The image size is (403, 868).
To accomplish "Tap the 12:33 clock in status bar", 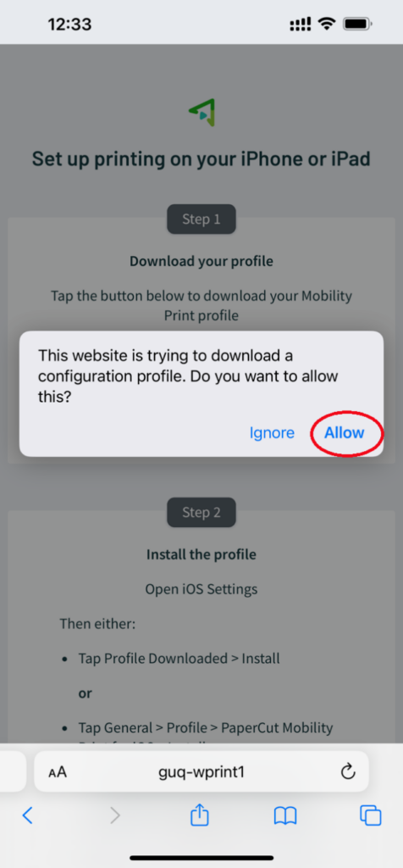I will click(69, 25).
